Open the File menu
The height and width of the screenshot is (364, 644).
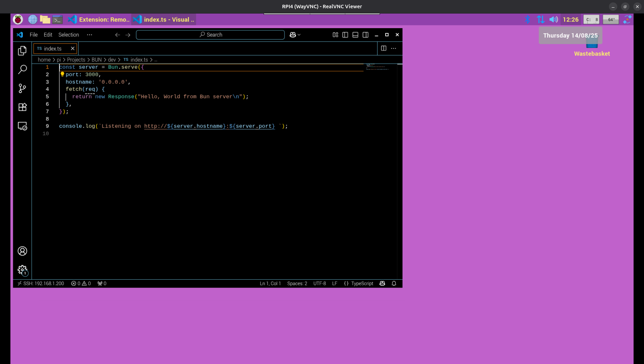34,35
